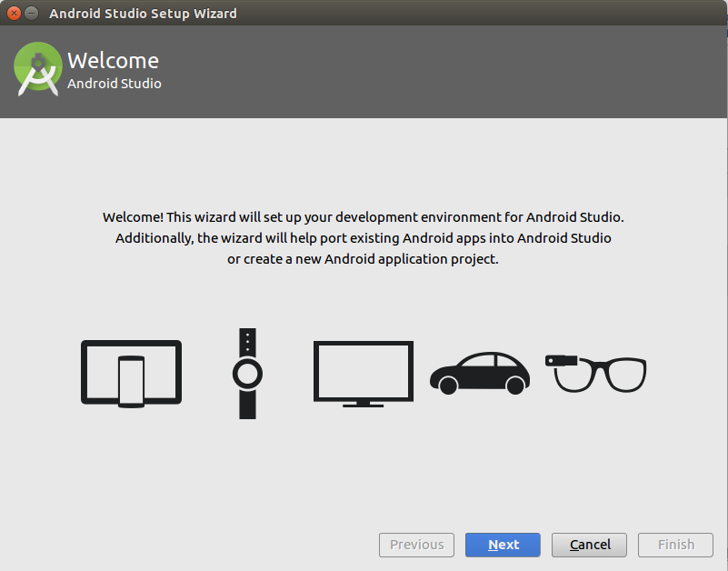Viewport: 728px width, 571px height.
Task: Minimize the Setup Wizard window
Action: (31, 13)
